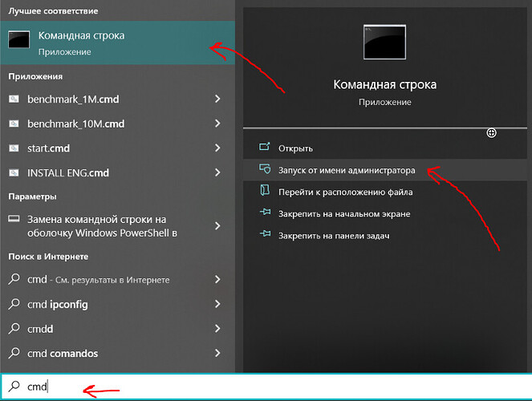
Task: Open the benchmark_10M.cmd result
Action: (76, 124)
